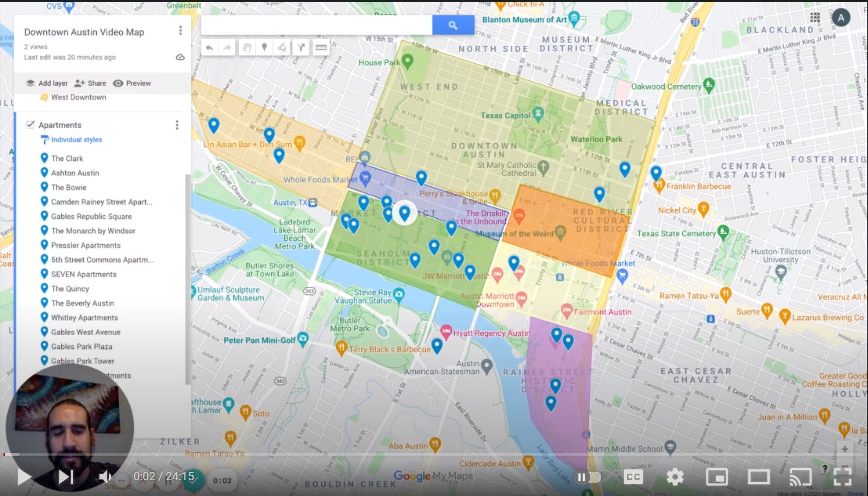Click the Undo arrow in map toolbar
Viewport: 868px width, 496px height.
210,48
